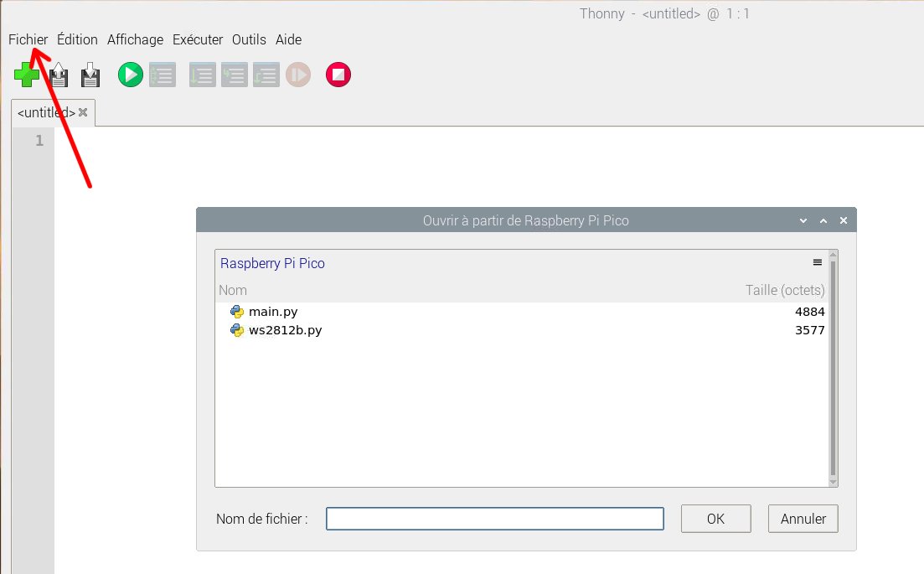Click the Step over toolbar icon
This screenshot has width=924, height=574.
click(202, 75)
